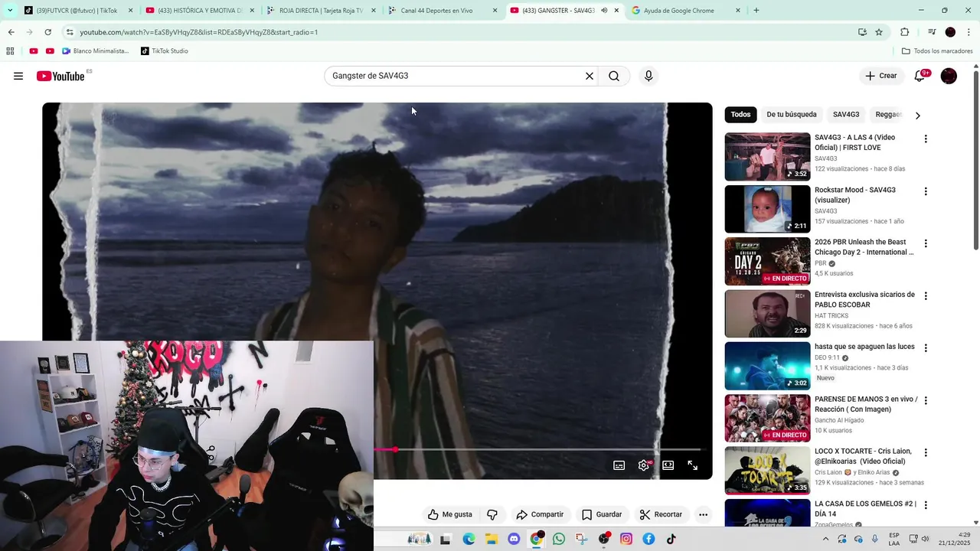Open PBR Unleash the Beast thumbnail

767,261
